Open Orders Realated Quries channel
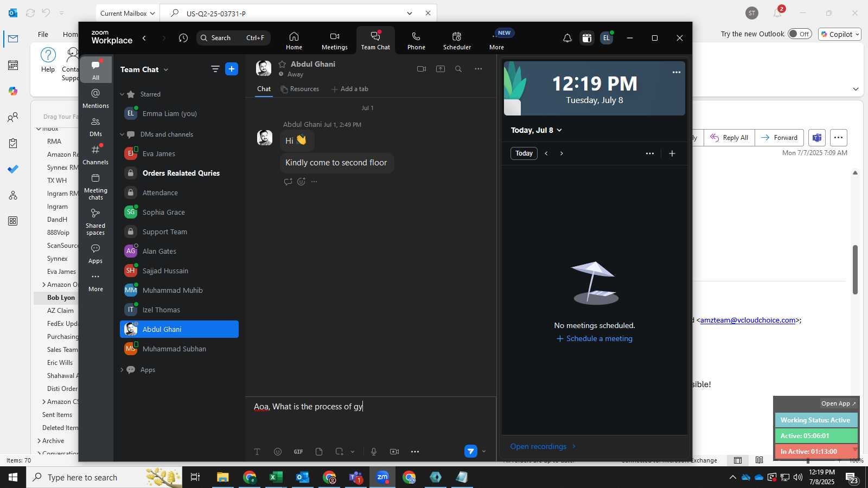 [179, 173]
